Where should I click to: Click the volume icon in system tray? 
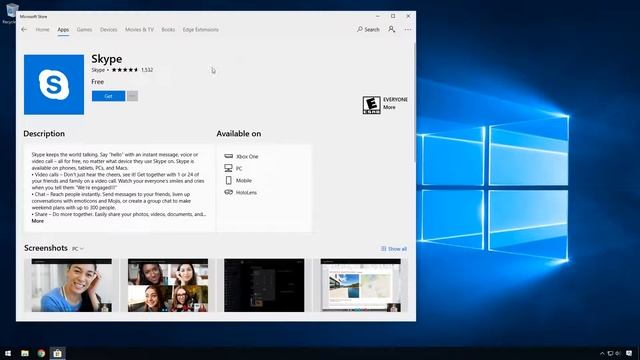(x=618, y=353)
